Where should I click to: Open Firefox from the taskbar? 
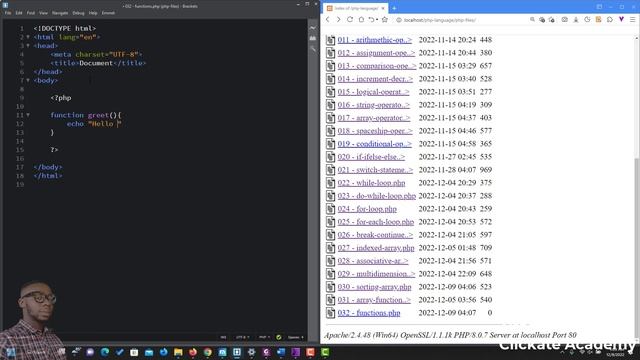(x=193, y=352)
